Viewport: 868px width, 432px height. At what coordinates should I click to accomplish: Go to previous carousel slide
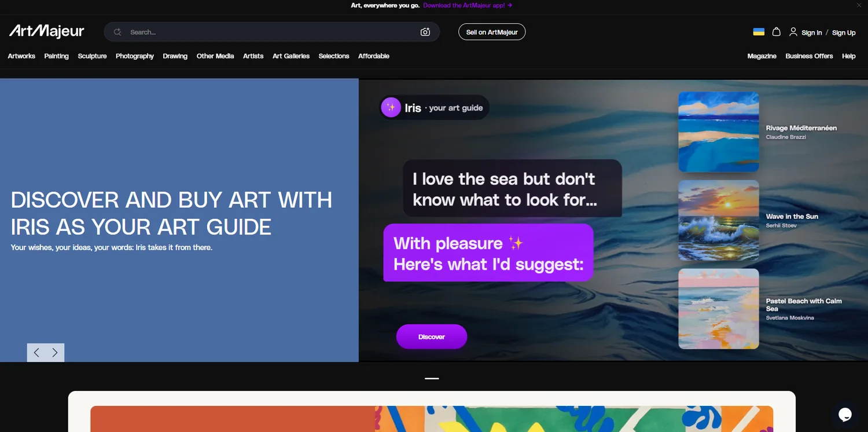36,353
